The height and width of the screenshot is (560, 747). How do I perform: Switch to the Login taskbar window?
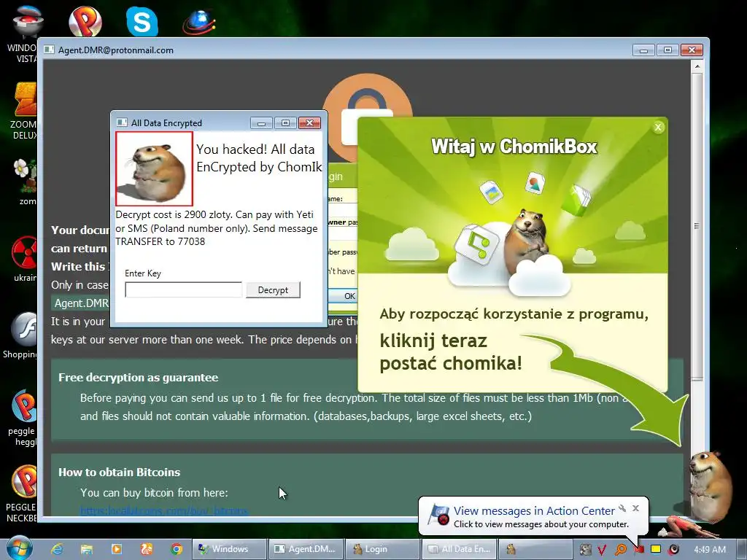pos(382,549)
